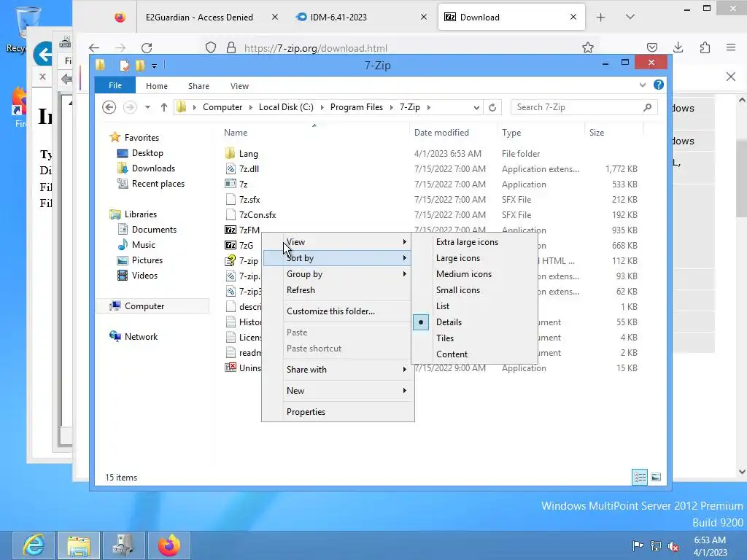Select the 7-zip help file icon

tap(230, 260)
